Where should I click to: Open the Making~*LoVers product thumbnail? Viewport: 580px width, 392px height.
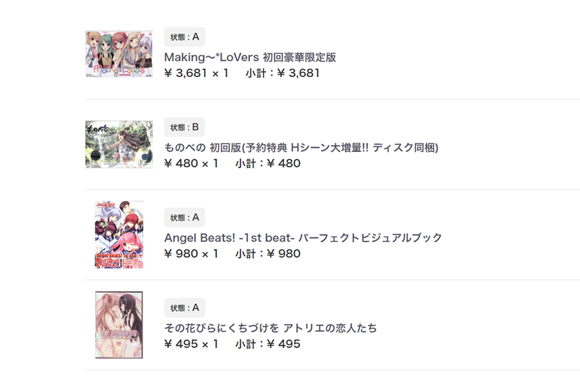coord(119,54)
